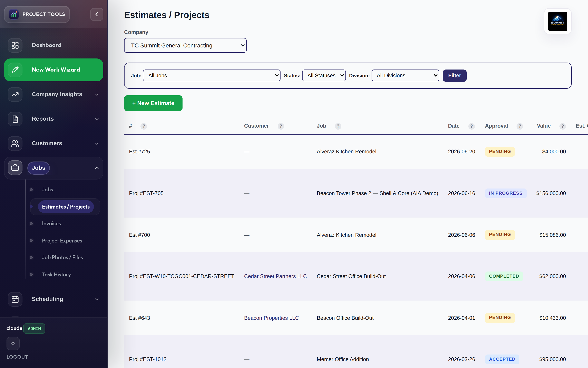Click the IN PROGRESS badge for EST-705
The width and height of the screenshot is (588, 368).
coord(506,193)
